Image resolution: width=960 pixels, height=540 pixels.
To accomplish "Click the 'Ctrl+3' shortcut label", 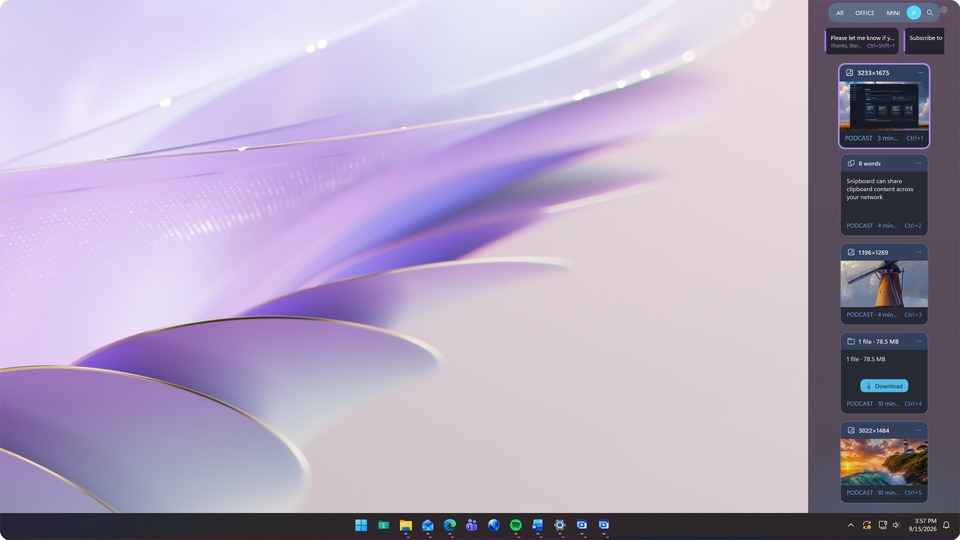I will pos(913,315).
